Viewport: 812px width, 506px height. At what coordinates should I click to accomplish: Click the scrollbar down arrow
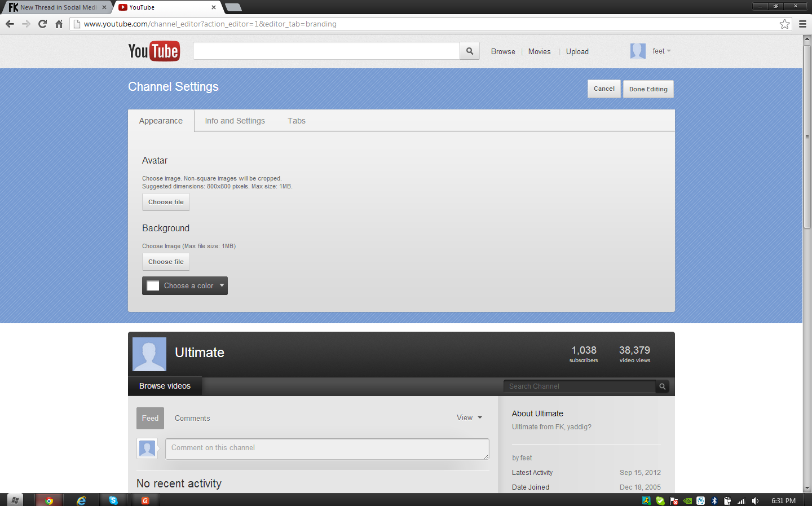coord(807,488)
